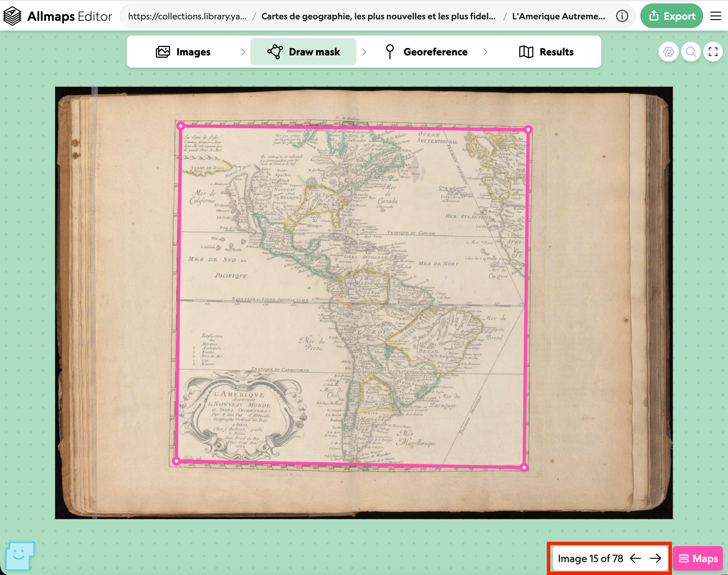Click the Allmaps logo icon
The height and width of the screenshot is (575, 728).
pyautogui.click(x=12, y=16)
